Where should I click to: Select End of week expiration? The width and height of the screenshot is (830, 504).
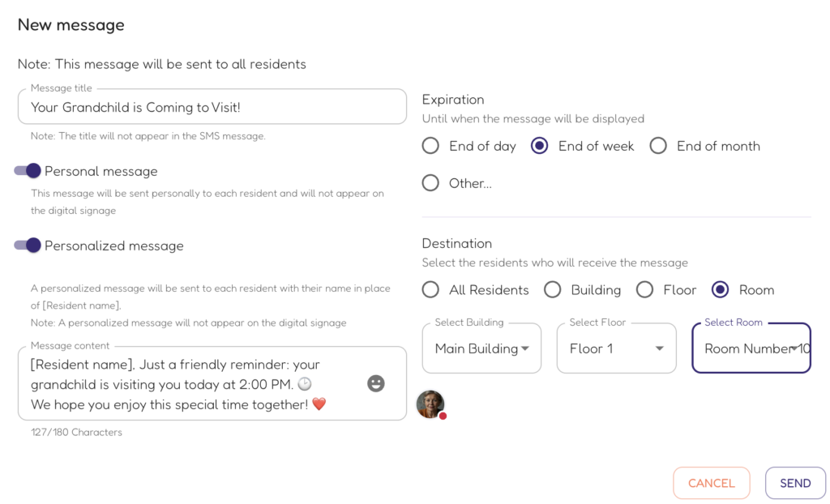pyautogui.click(x=539, y=146)
